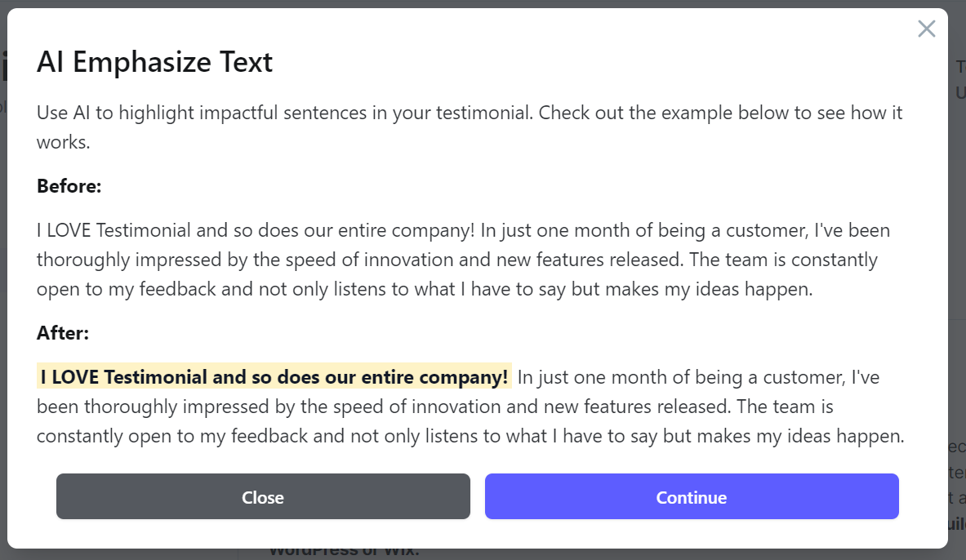Click 'In just one month' after the highlight
Screen dimensions: 966x560
[x=592, y=377]
